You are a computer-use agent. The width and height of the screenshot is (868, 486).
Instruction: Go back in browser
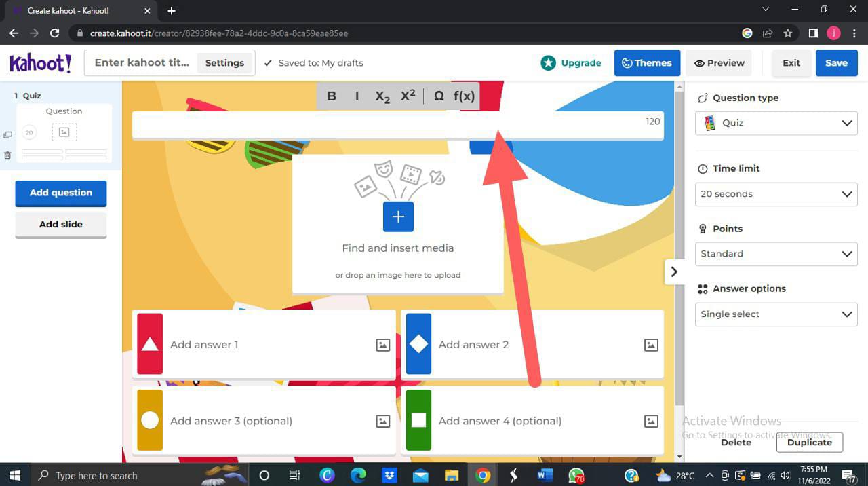coord(14,33)
